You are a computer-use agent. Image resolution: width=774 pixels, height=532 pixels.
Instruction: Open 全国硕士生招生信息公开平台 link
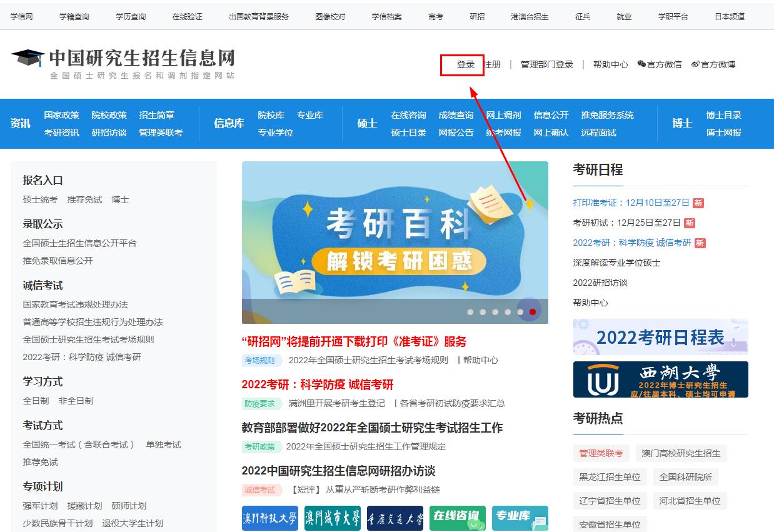[x=80, y=243]
